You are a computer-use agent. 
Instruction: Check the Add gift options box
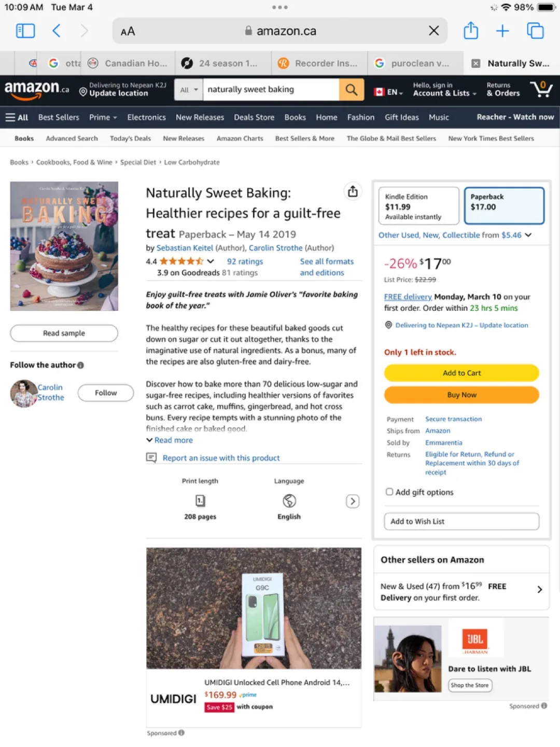click(x=389, y=491)
